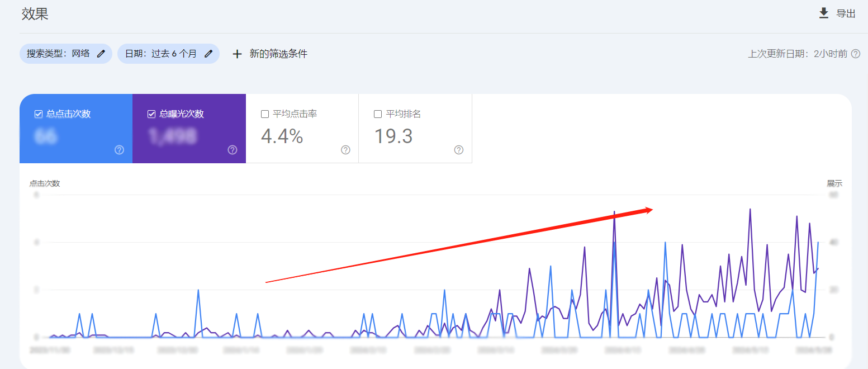Image resolution: width=868 pixels, height=369 pixels.
Task: Open help icon in 平均点击率 card
Action: [345, 150]
